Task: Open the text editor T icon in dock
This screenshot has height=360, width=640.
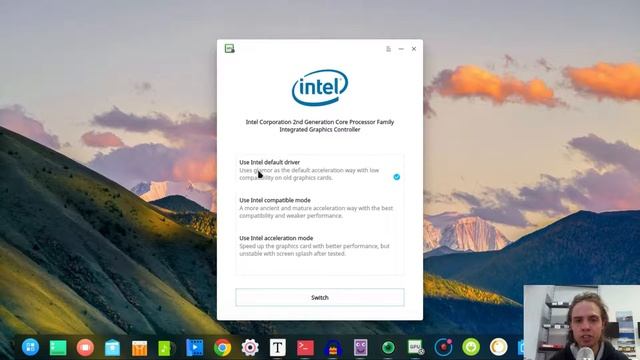Action: (278, 348)
